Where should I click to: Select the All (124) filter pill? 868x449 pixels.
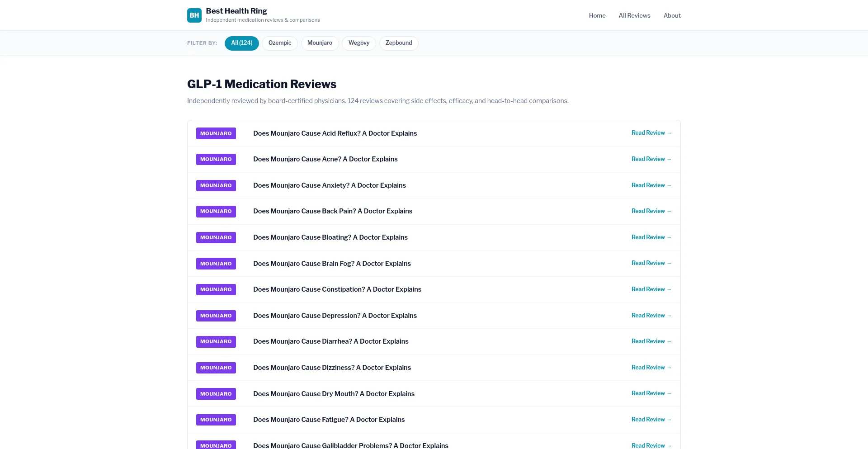(x=242, y=43)
